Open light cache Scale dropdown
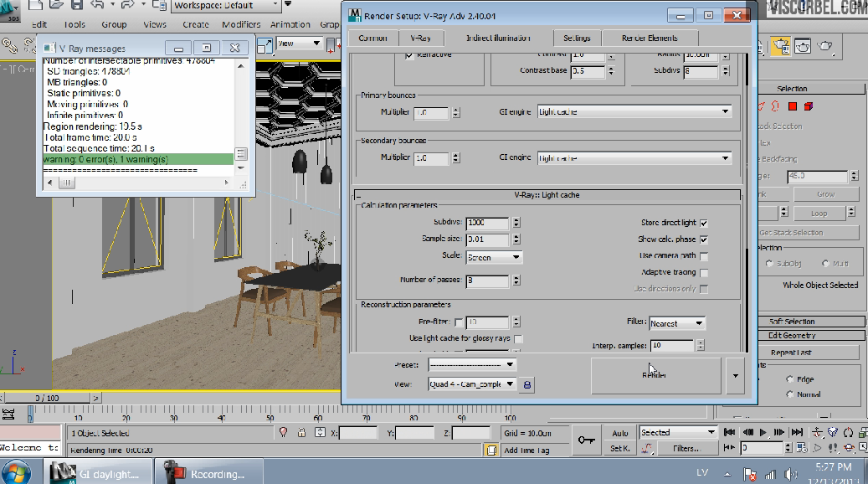The height and width of the screenshot is (484, 868). (x=494, y=258)
